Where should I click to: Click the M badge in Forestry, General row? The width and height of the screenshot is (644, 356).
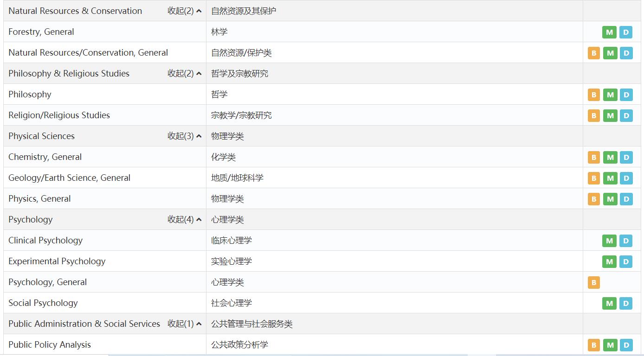(610, 32)
